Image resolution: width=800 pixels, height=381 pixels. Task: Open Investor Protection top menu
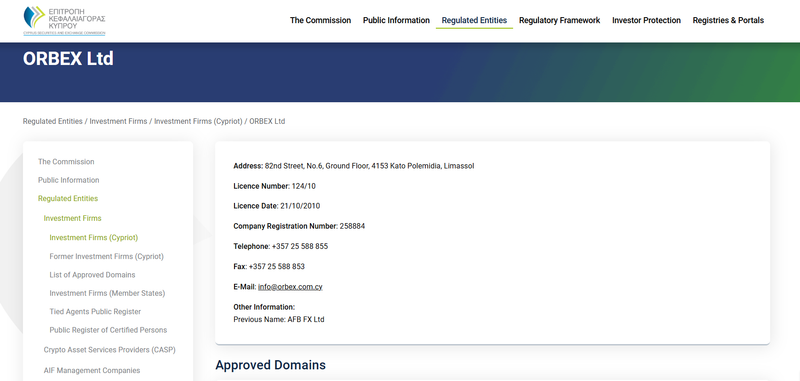646,20
